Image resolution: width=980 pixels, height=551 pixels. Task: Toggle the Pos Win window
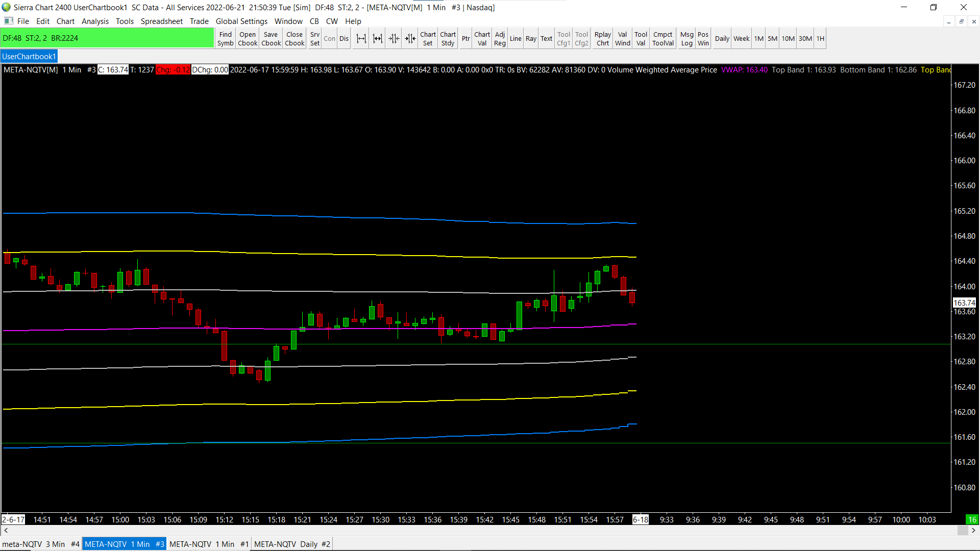703,38
